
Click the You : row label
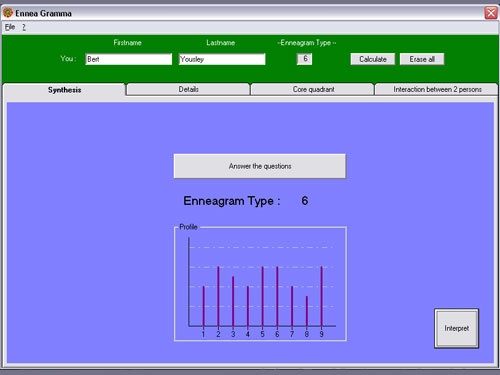[68, 59]
